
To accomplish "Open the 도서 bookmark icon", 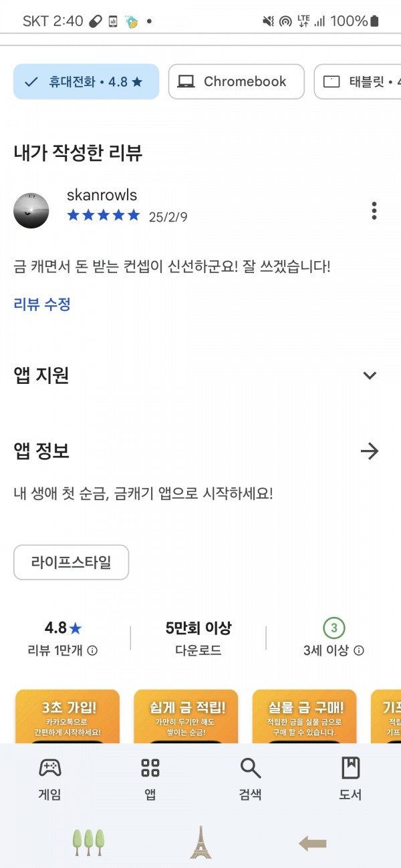I will pyautogui.click(x=350, y=768).
